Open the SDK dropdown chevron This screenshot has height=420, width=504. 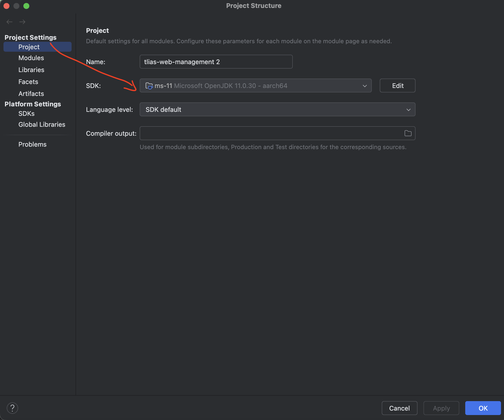click(x=365, y=86)
